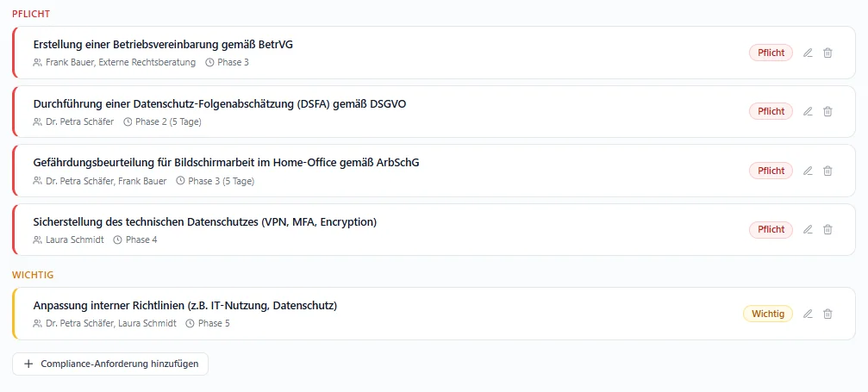Image resolution: width=868 pixels, height=392 pixels.
Task: Delete the Anpassung interner Richtlinien entry
Action: [827, 314]
